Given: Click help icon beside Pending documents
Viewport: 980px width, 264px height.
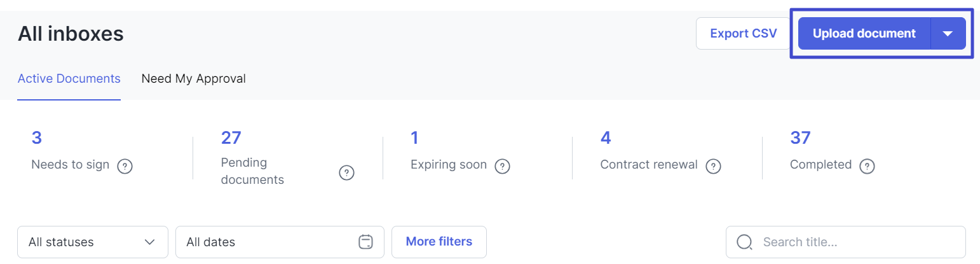Looking at the screenshot, I should 346,172.
